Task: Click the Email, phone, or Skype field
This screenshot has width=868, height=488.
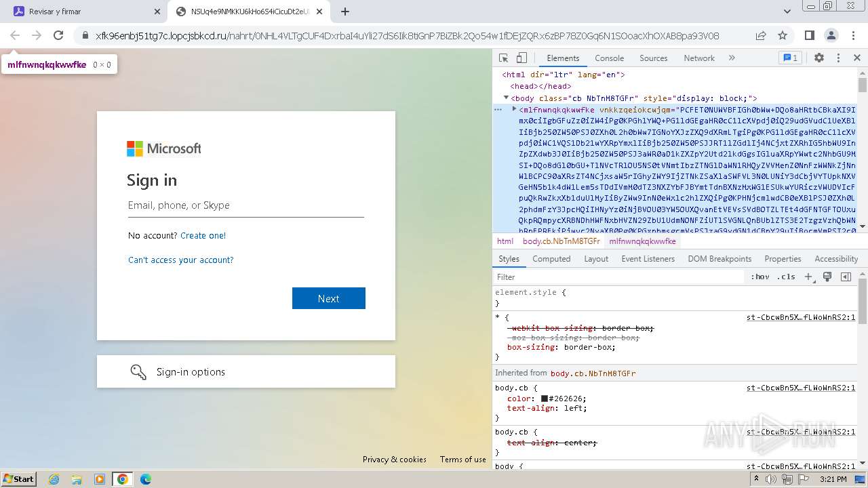Action: click(x=246, y=205)
